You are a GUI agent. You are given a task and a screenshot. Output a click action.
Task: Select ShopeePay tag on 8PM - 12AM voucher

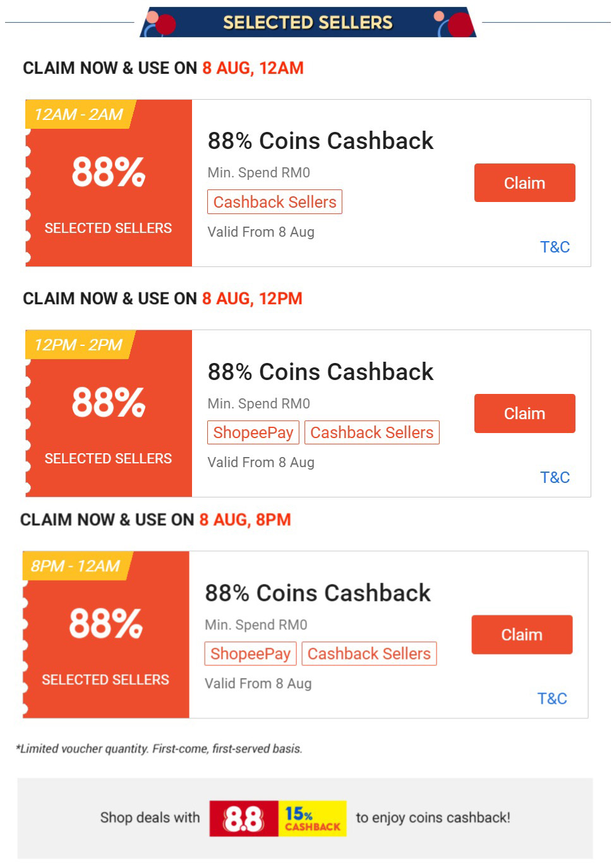250,653
